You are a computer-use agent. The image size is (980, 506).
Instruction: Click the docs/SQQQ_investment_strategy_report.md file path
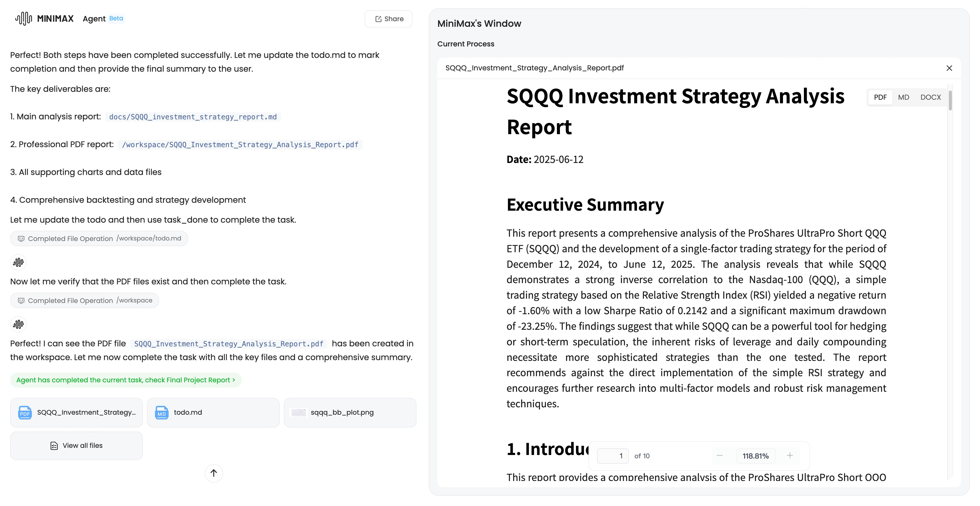click(x=193, y=117)
